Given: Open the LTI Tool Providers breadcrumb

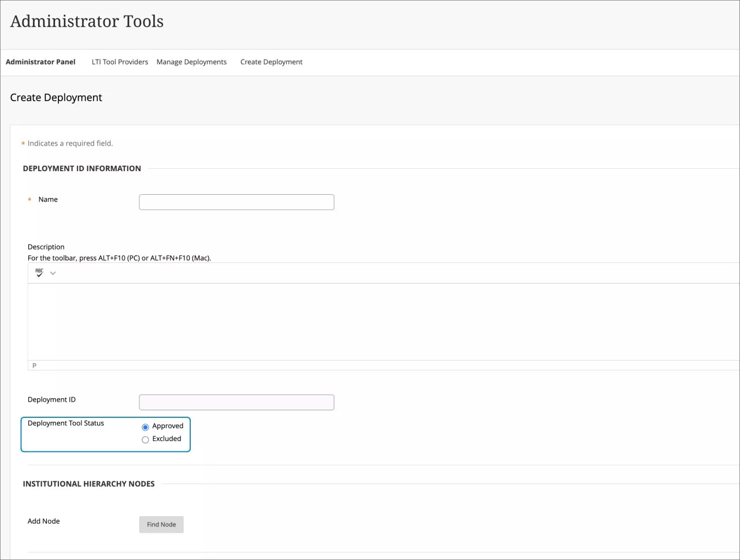Looking at the screenshot, I should point(120,62).
